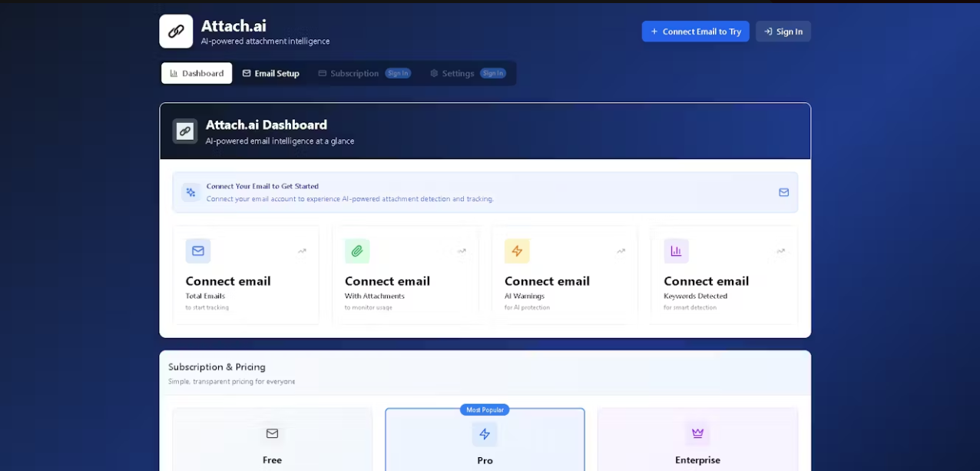Click the trend arrow on the Keywords Detected card
Viewport: 980px width, 471px height.
[780, 251]
